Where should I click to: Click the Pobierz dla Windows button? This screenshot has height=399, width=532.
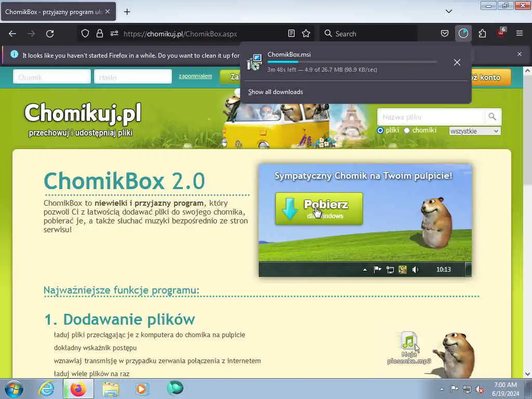[x=319, y=209]
